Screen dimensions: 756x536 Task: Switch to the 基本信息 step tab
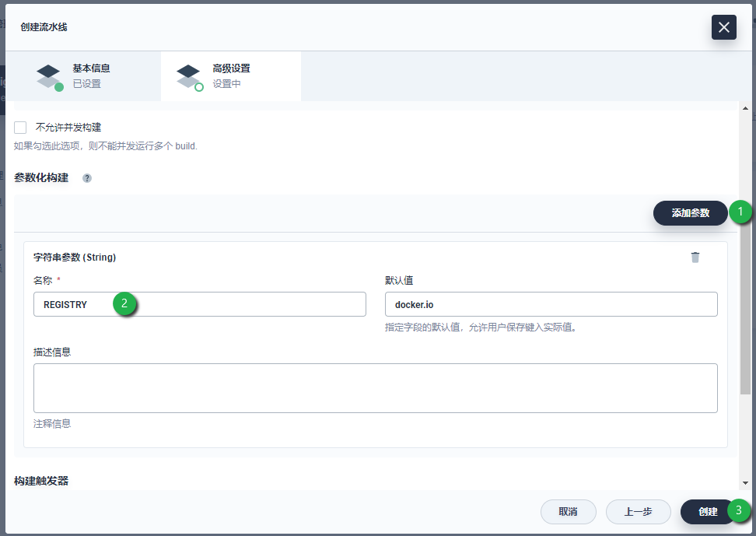(x=83, y=76)
